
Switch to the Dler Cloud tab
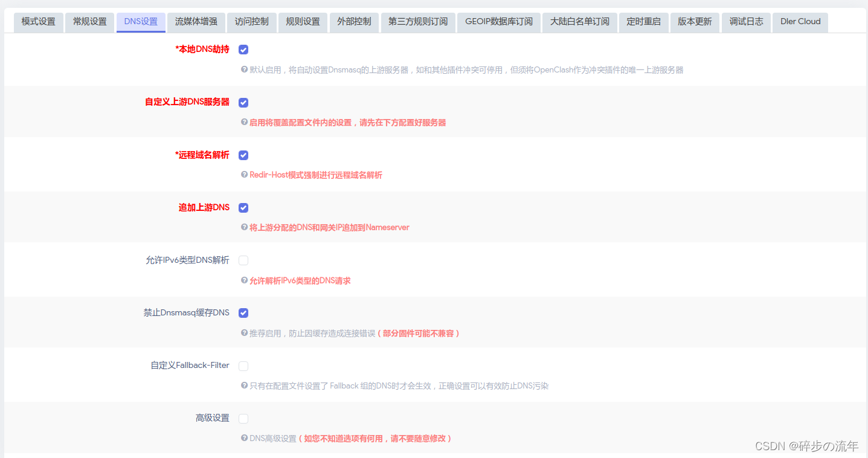800,22
